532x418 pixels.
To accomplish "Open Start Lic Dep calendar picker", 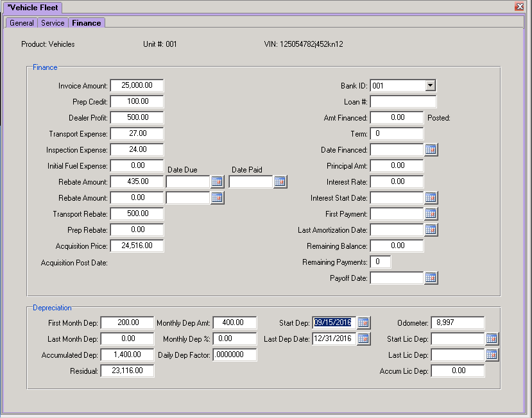I will tap(492, 339).
